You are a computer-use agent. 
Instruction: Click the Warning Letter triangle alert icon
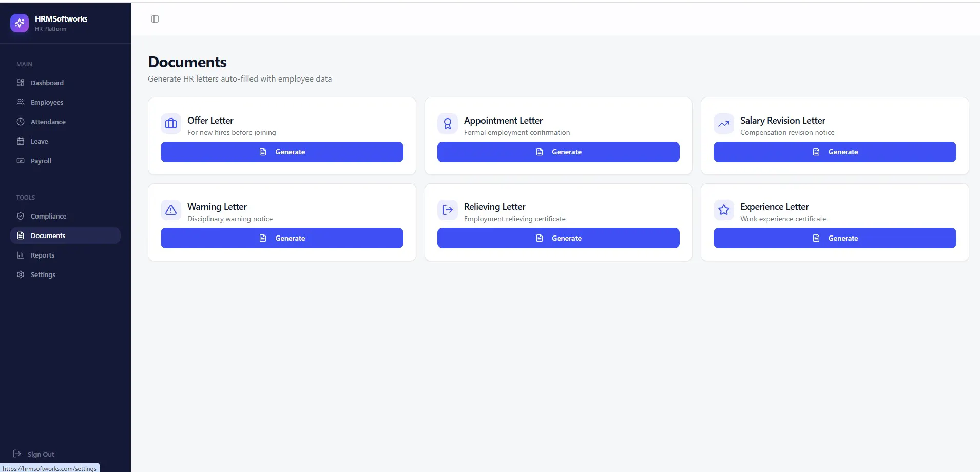click(x=171, y=210)
